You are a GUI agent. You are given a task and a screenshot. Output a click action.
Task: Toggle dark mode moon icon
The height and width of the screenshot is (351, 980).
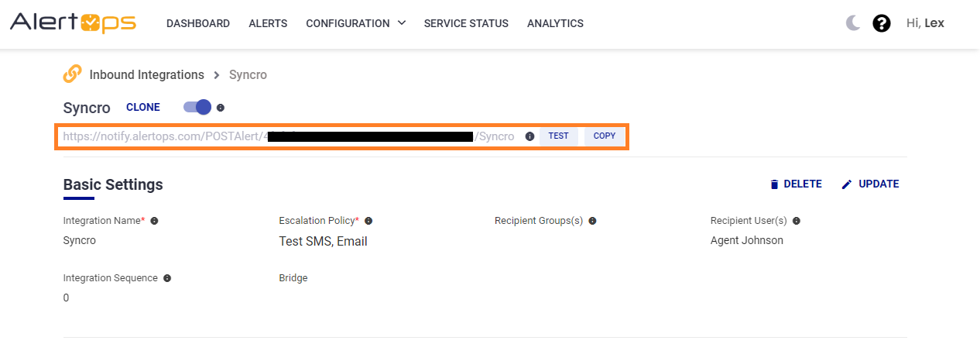(x=853, y=23)
